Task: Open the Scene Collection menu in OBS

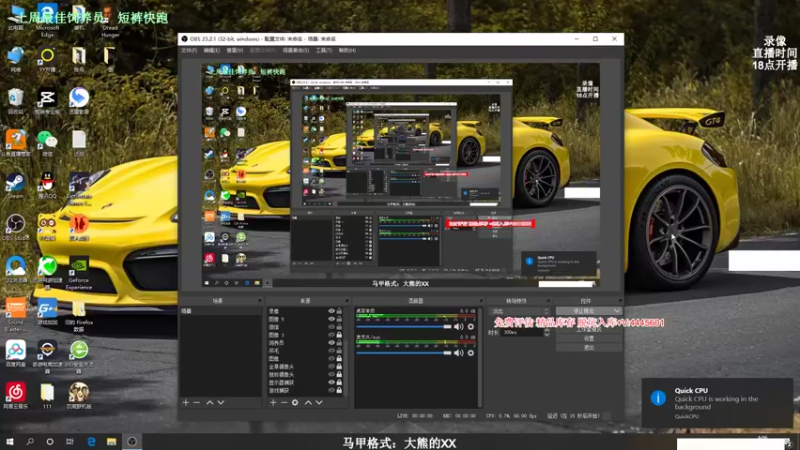Action: tap(296, 51)
